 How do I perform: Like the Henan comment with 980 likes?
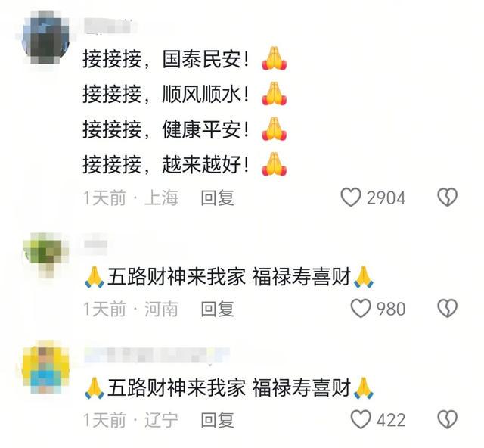(361, 308)
